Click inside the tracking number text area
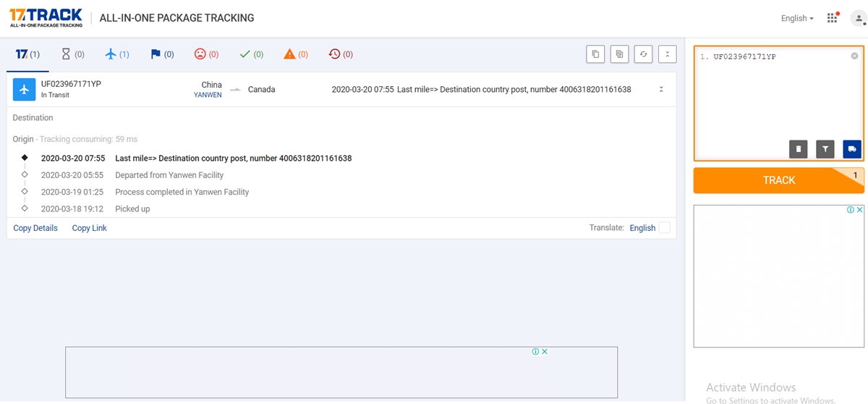868x404 pixels. coord(774,94)
